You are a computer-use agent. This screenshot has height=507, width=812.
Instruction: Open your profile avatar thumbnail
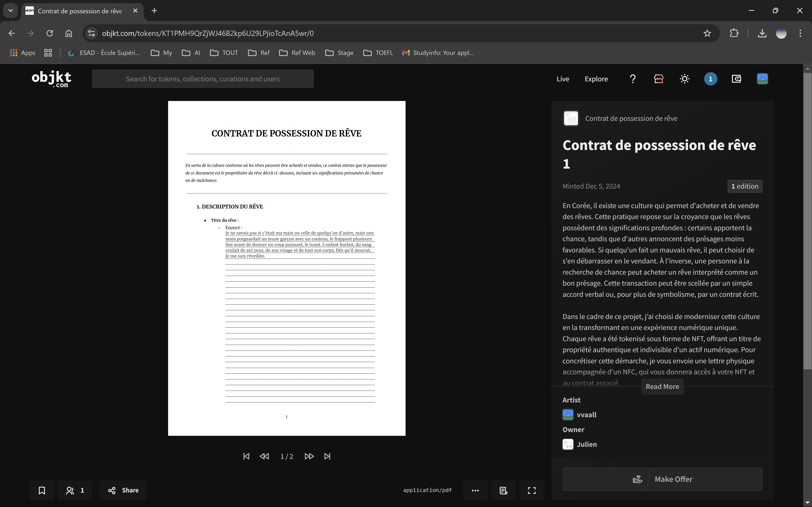point(762,79)
